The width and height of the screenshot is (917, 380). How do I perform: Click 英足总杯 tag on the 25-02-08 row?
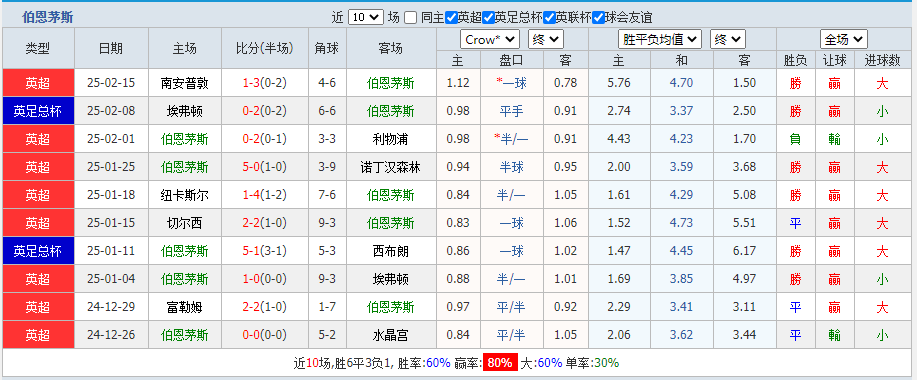point(38,111)
